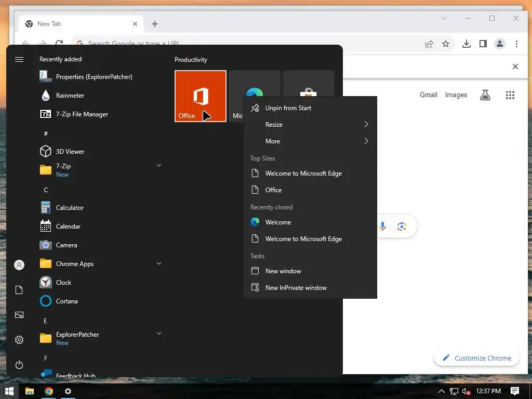Click the # section header in app list
The height and width of the screenshot is (399, 532).
click(x=46, y=134)
